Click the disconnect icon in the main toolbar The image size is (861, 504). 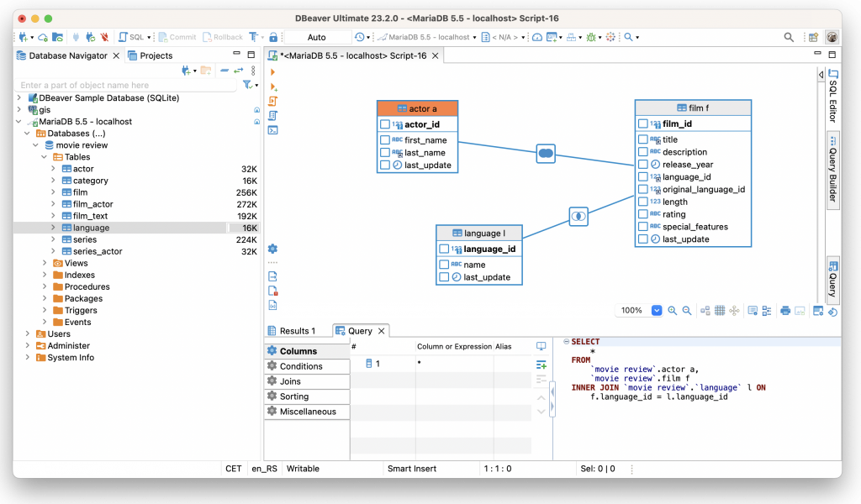104,37
